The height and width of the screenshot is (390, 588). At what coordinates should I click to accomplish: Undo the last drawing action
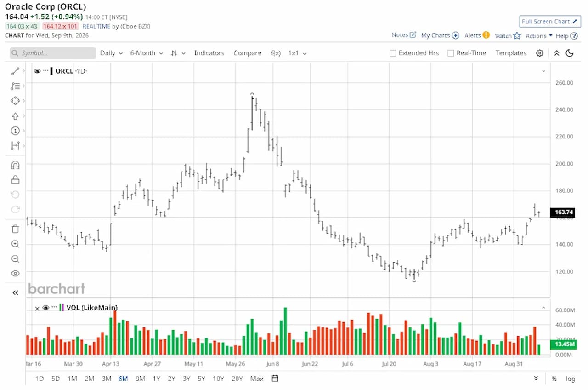[15, 195]
